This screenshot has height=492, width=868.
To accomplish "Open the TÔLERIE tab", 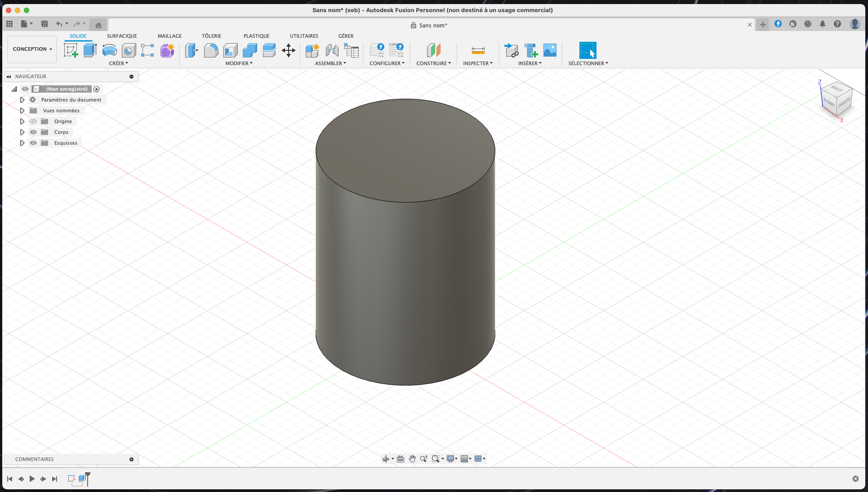I will pos(211,36).
